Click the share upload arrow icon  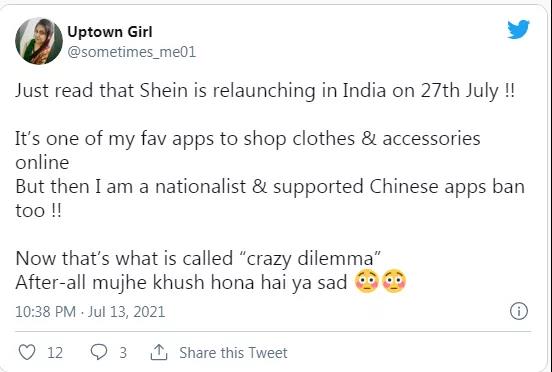tap(159, 352)
